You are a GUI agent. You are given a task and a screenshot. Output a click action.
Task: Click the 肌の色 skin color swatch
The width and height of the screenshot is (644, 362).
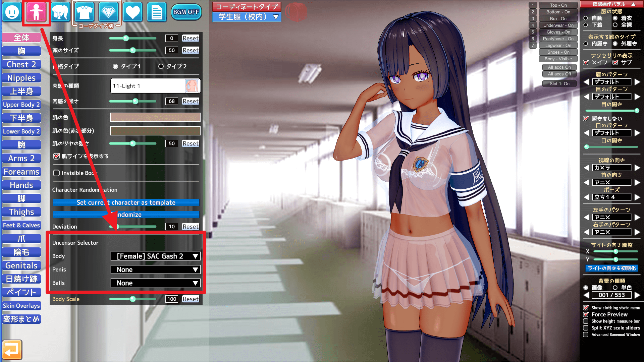[155, 117]
